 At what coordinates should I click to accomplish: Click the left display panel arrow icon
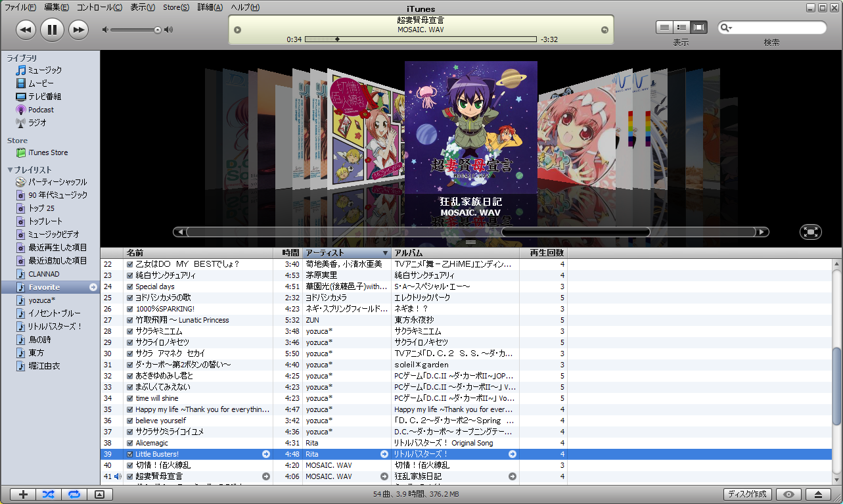pos(238,30)
